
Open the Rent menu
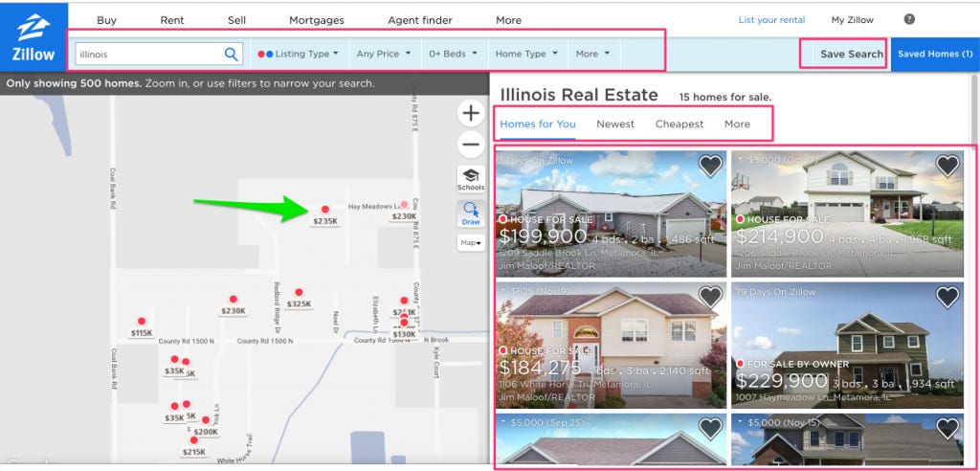point(172,20)
